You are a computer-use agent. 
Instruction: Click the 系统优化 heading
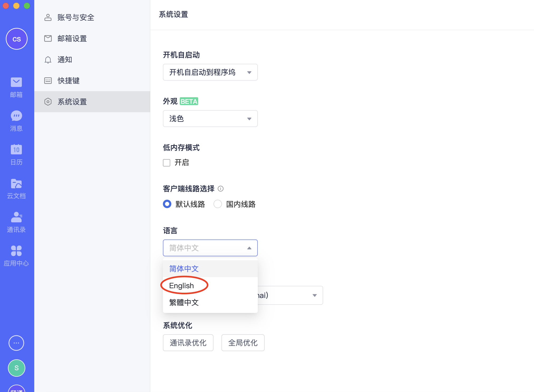pos(178,326)
